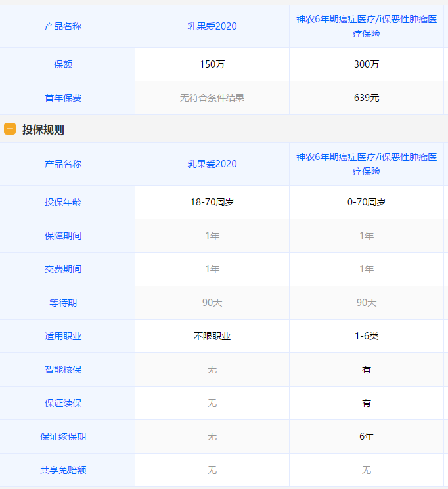Open 神农6年期癌症医疗 link under the 投保规则 section
The height and width of the screenshot is (489, 448).
367,164
